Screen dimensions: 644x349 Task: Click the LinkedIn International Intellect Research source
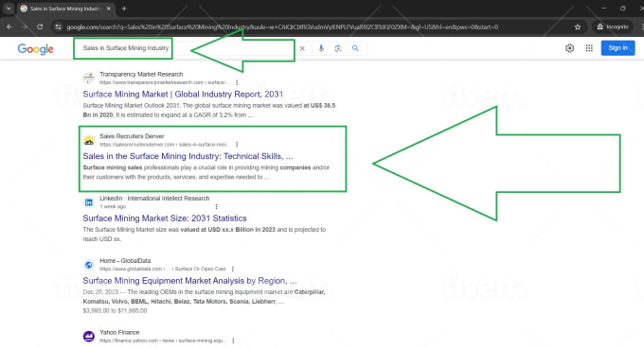coord(154,198)
